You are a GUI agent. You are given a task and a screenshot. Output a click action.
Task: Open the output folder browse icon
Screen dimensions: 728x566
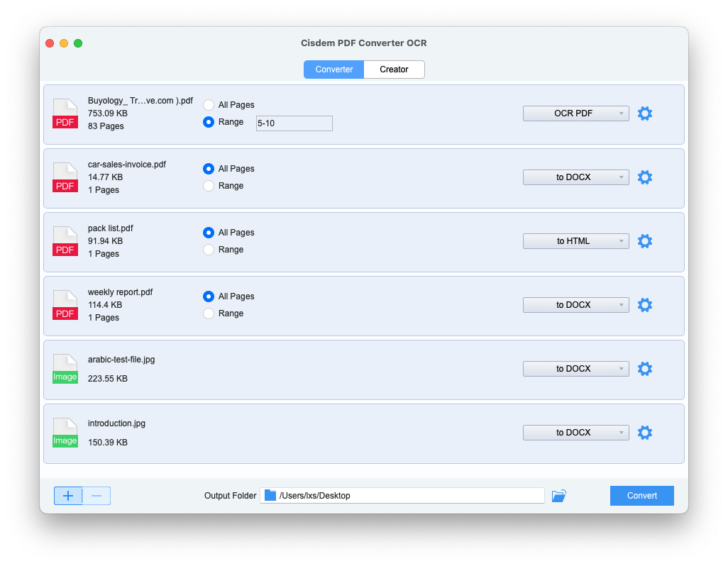point(559,496)
